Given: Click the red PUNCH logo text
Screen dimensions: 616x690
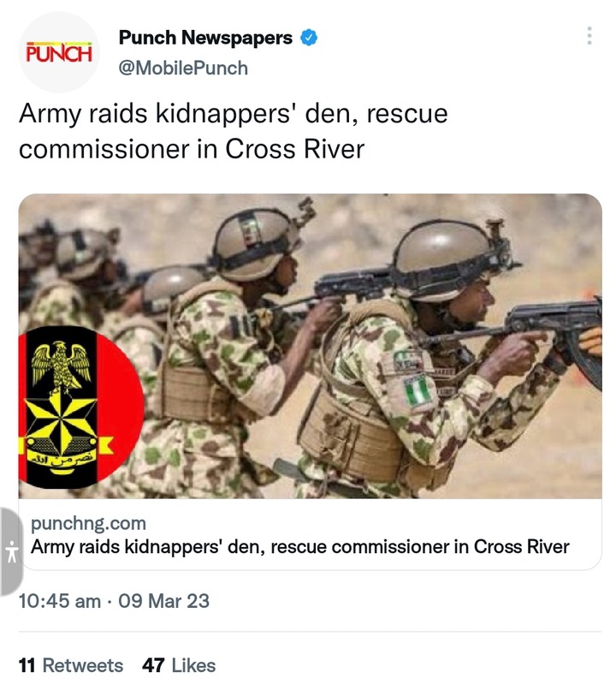Looking at the screenshot, I should tap(59, 53).
